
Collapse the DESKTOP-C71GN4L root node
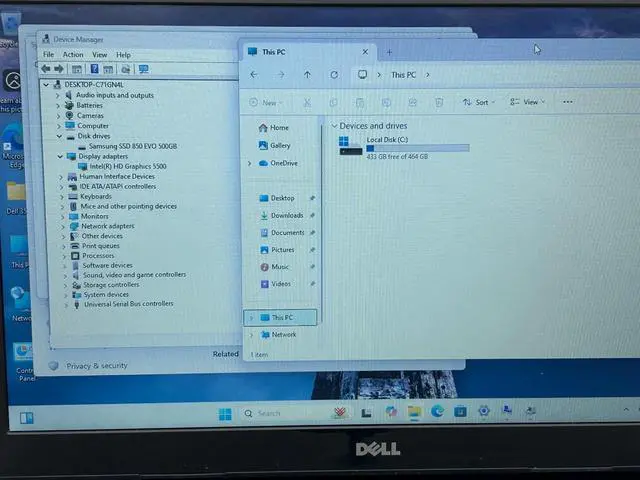coord(46,84)
